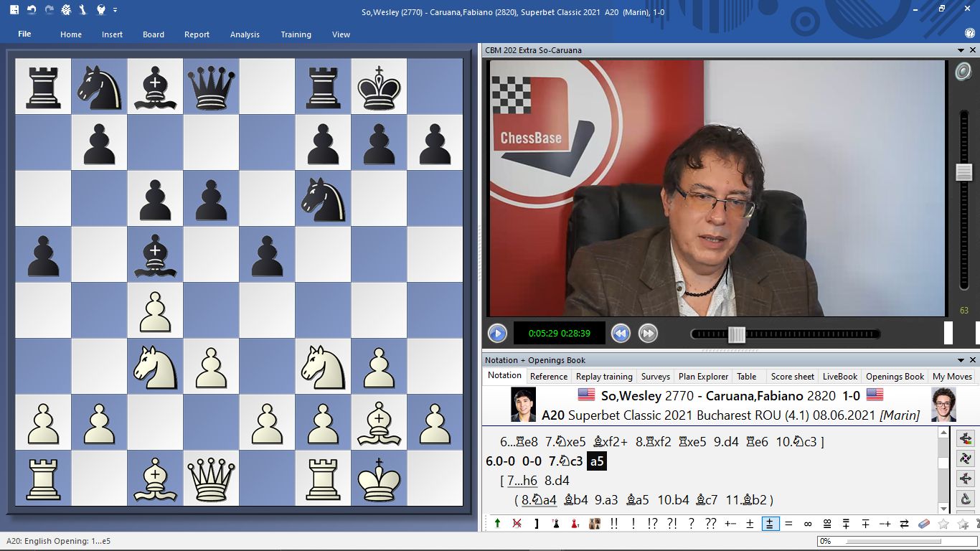Click the save icon in quick access toolbar
980x551 pixels.
click(14, 10)
